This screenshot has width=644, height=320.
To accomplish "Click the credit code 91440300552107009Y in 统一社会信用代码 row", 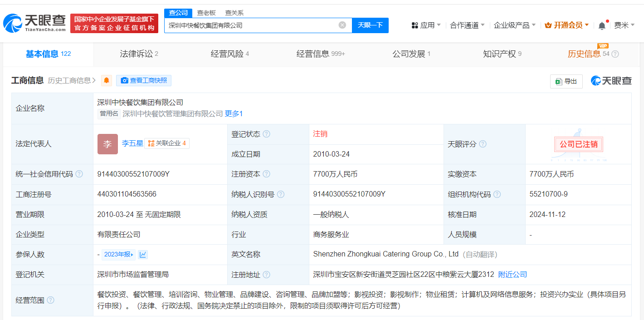I will tap(133, 174).
